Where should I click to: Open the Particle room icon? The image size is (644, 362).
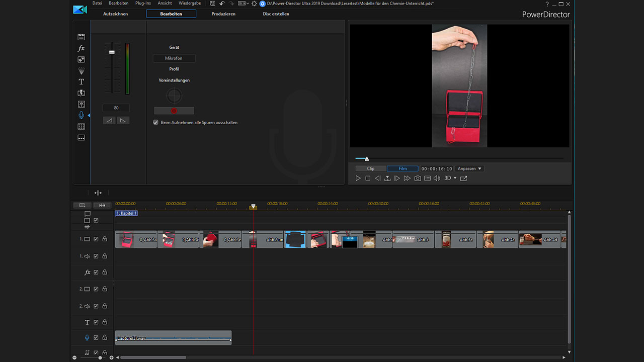tap(81, 71)
